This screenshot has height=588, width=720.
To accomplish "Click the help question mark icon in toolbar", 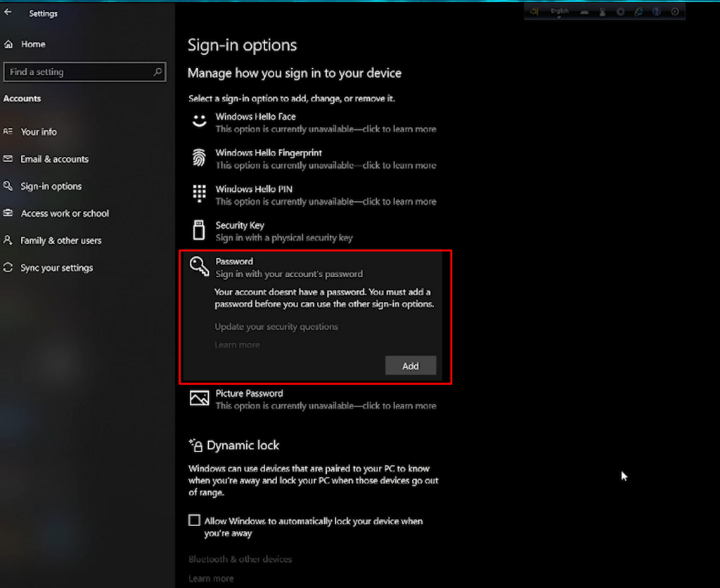I will click(x=657, y=12).
